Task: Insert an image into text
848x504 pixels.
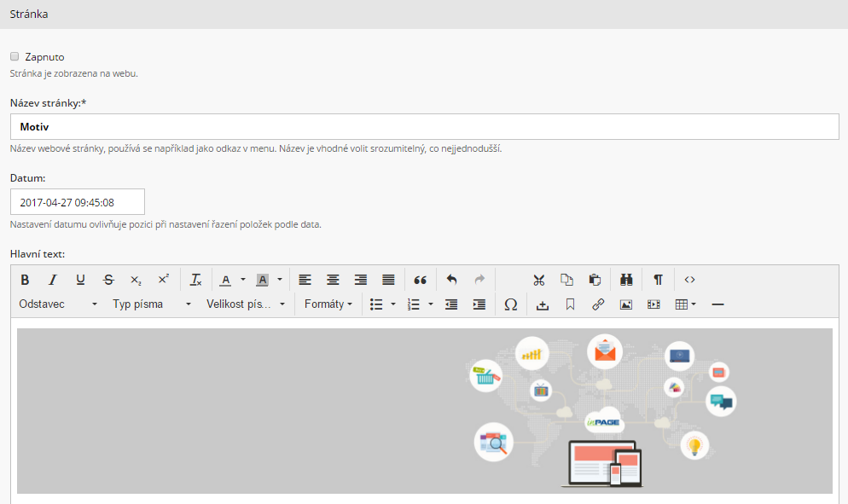Action: (x=625, y=304)
